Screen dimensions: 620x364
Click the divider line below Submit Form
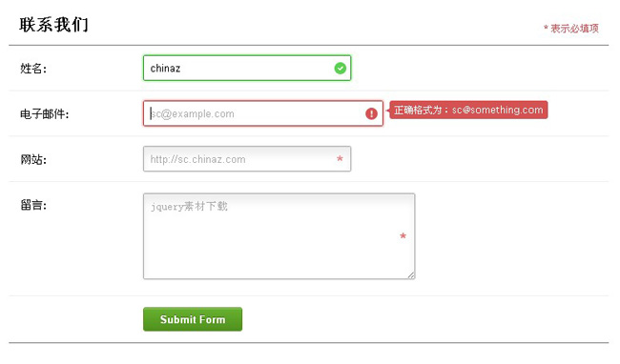tap(308, 343)
